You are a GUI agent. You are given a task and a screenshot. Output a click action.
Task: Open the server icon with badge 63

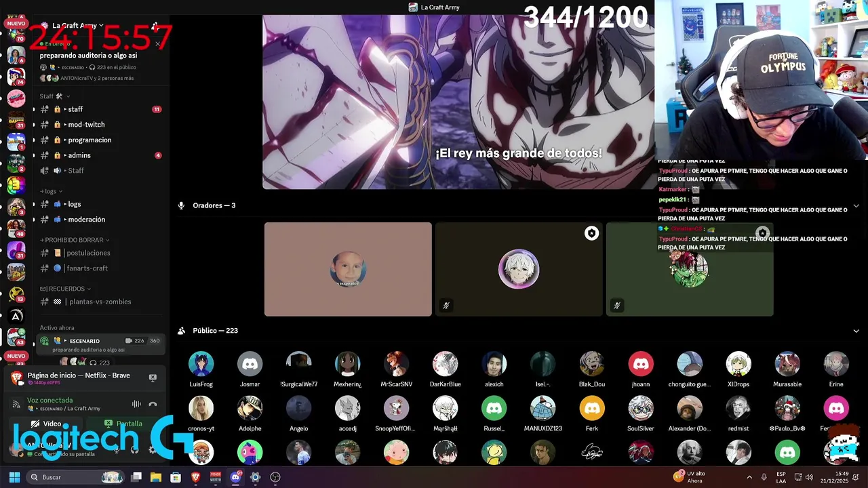pos(16,337)
